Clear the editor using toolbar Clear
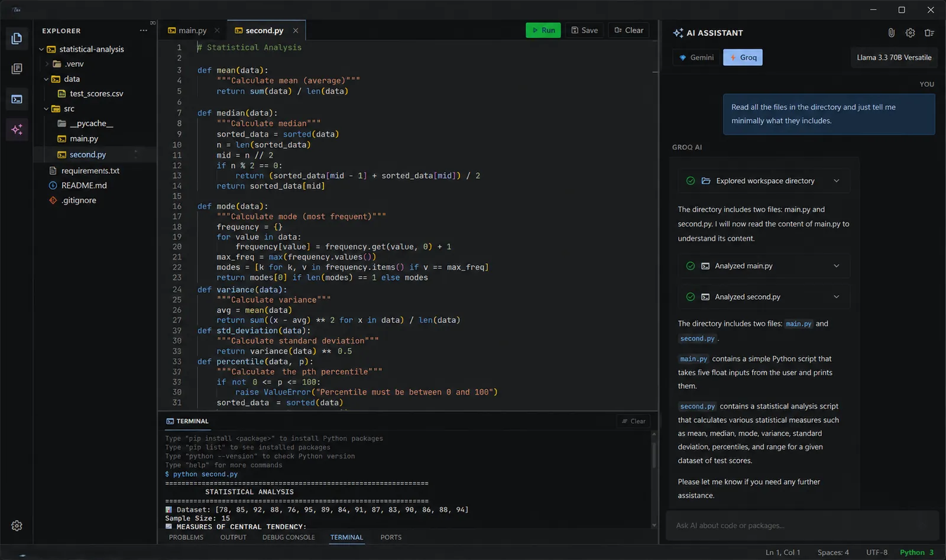946x560 pixels. pos(628,30)
